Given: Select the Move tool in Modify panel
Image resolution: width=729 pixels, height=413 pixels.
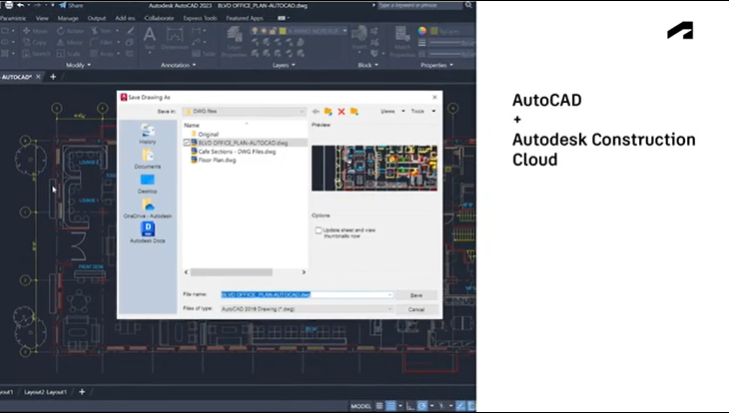Looking at the screenshot, I should 35,31.
